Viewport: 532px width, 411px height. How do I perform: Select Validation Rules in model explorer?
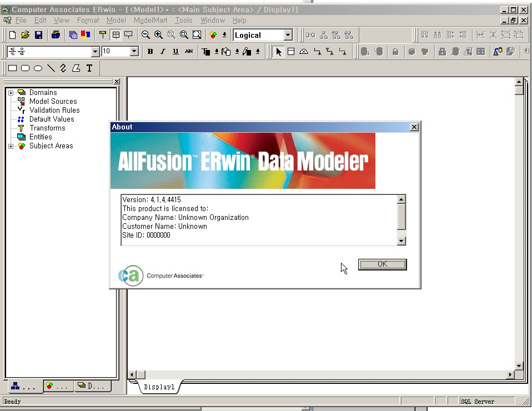tap(54, 111)
